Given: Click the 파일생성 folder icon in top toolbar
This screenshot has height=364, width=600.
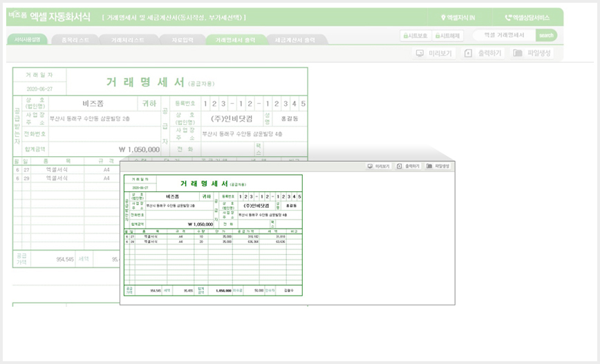Looking at the screenshot, I should coord(517,53).
